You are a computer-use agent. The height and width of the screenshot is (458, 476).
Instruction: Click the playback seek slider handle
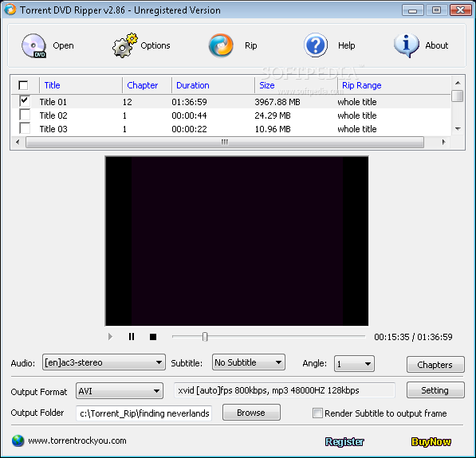click(205, 337)
